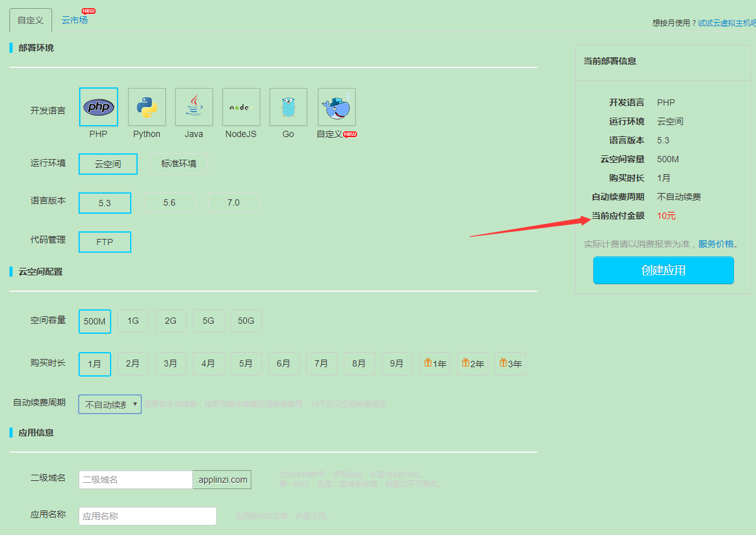756x535 pixels.
Task: Choose the Go gopher icon
Action: [x=288, y=107]
